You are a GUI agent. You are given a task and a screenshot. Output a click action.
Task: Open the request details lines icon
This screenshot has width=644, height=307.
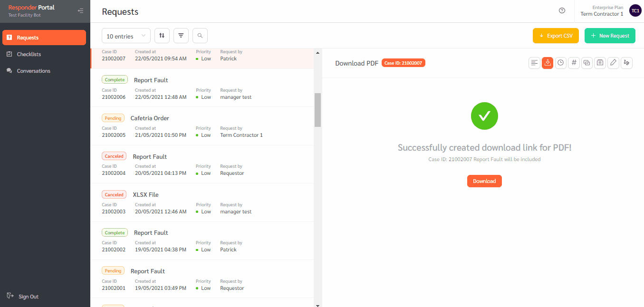535,63
